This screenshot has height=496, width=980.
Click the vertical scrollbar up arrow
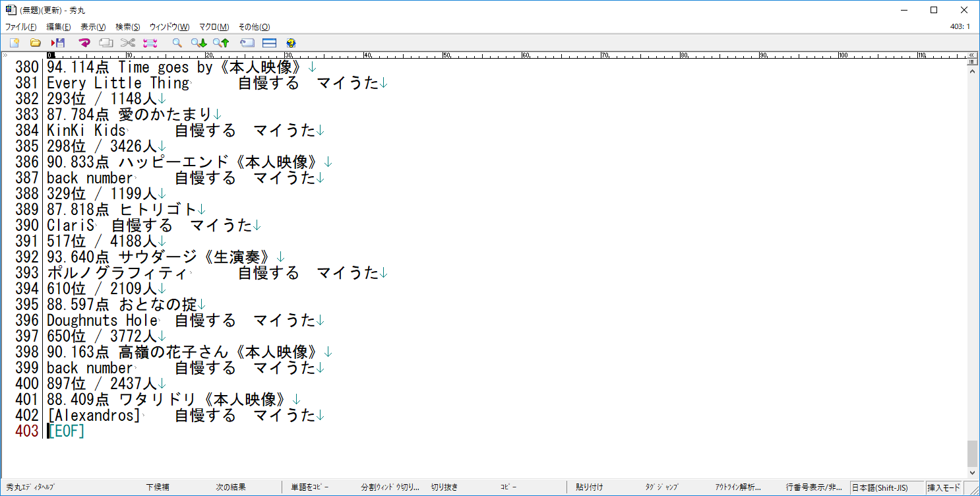pos(972,71)
